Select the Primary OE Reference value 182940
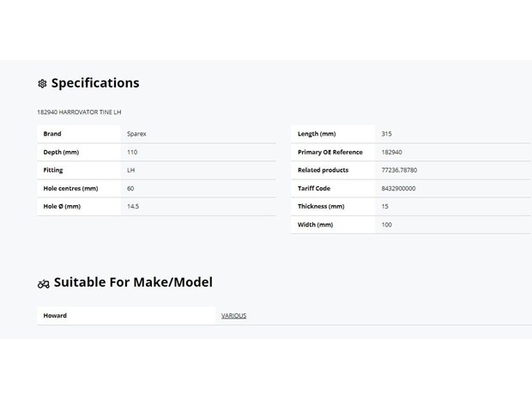 (x=391, y=152)
